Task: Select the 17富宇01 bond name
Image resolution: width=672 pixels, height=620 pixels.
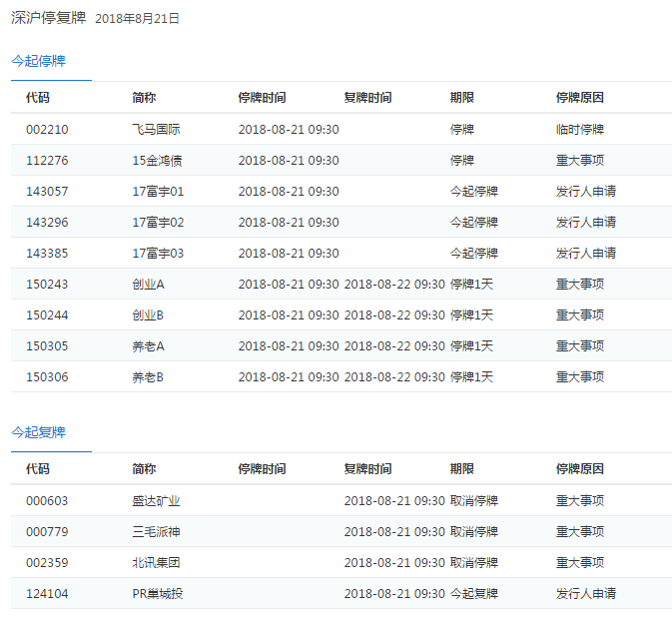Action: coord(158,192)
